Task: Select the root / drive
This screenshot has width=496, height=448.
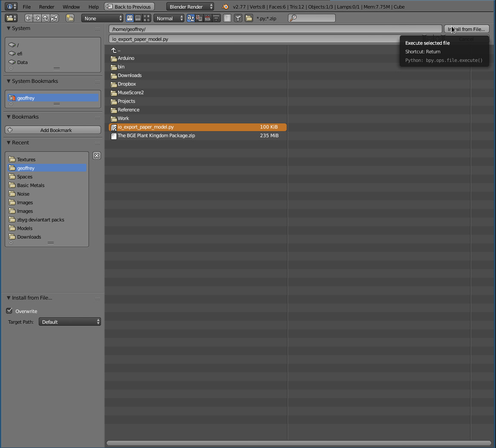Action: (x=53, y=45)
